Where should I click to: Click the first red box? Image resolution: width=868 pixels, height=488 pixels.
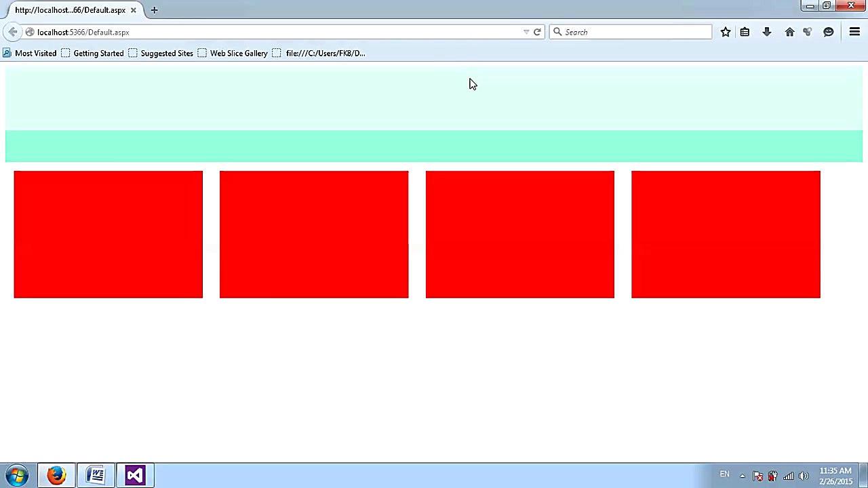pyautogui.click(x=108, y=235)
